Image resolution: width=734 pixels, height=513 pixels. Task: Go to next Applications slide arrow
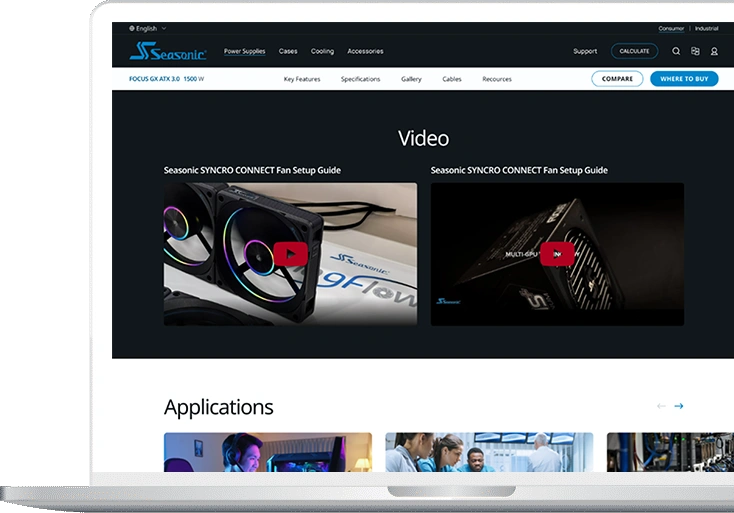pyautogui.click(x=679, y=406)
